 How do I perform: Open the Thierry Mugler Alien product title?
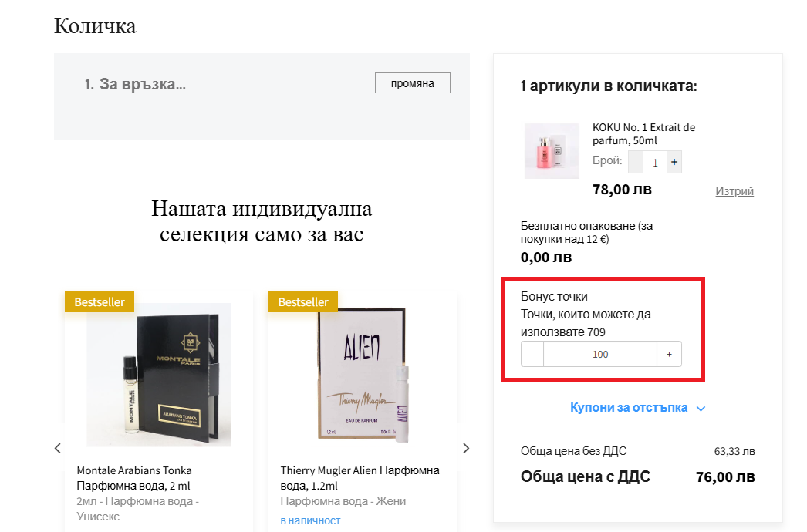[x=360, y=478]
